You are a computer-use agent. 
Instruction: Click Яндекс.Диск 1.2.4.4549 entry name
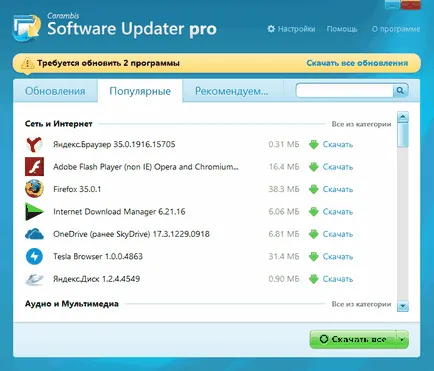96,279
